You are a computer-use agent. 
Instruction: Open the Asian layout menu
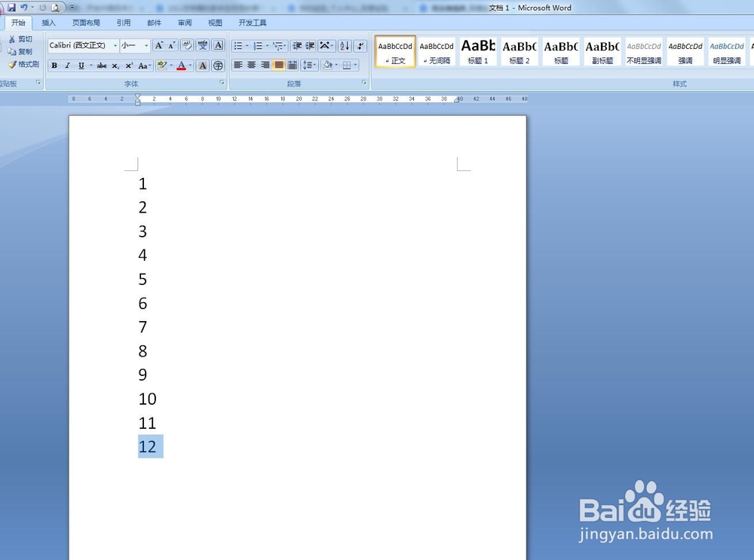[x=326, y=46]
